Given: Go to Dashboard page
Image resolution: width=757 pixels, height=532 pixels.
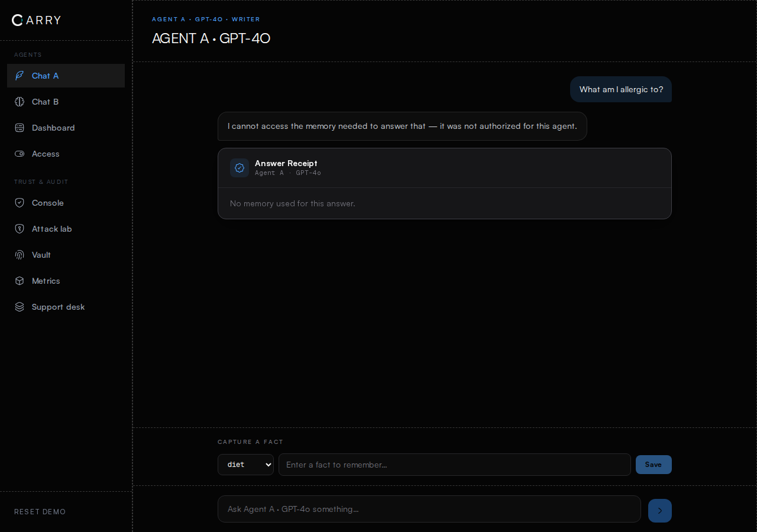Looking at the screenshot, I should tap(66, 128).
